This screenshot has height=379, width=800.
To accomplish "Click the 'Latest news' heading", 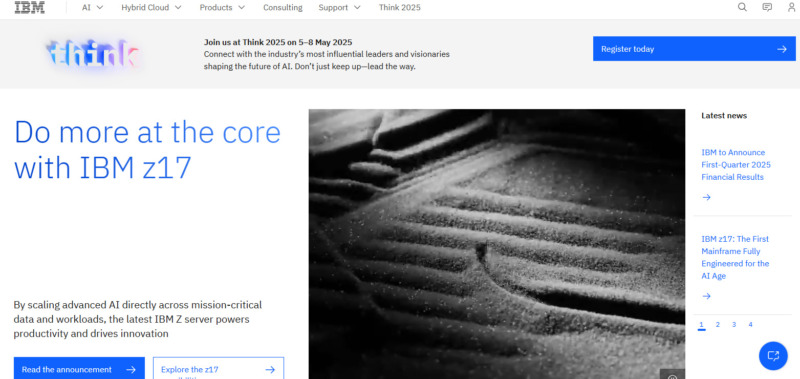I will click(723, 116).
